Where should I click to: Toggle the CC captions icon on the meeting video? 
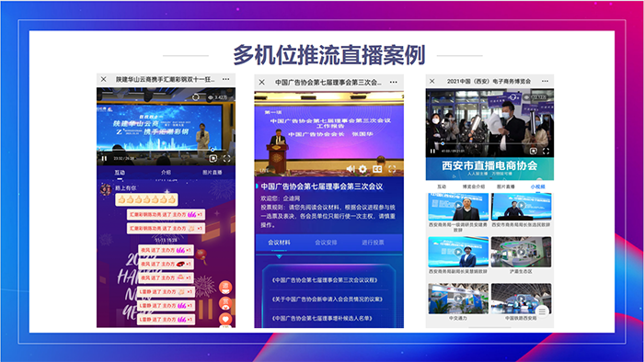click(377, 169)
